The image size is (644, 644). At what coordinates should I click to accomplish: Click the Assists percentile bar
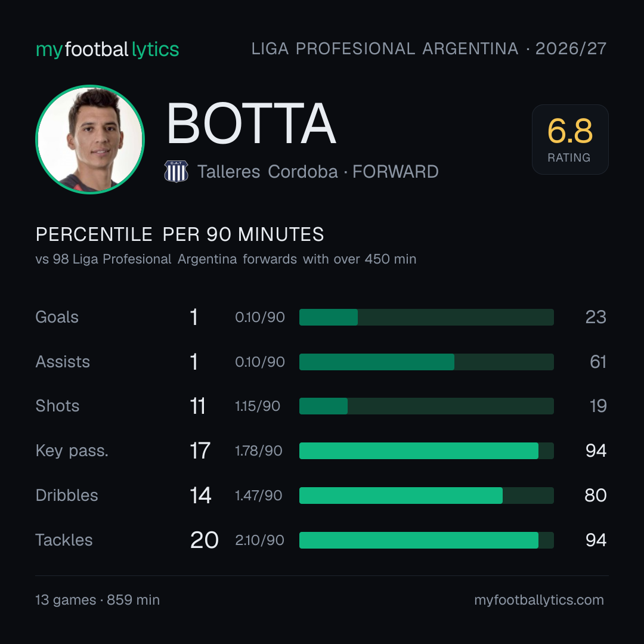[x=426, y=362]
